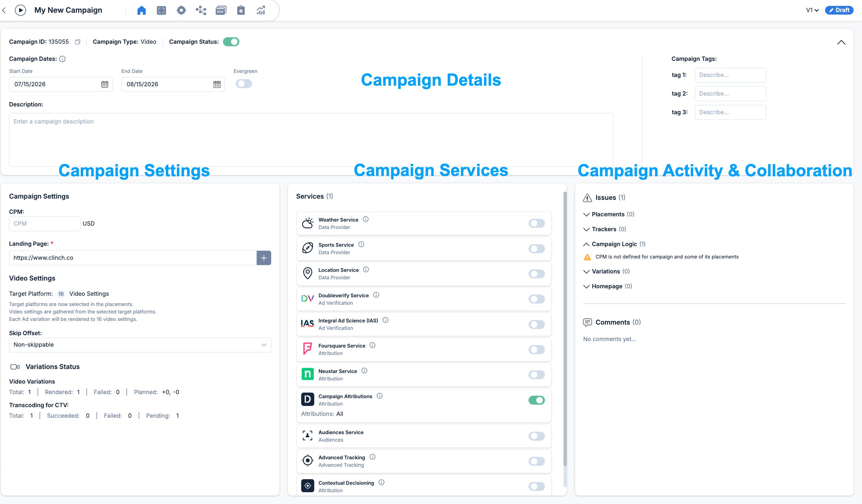Open the decision tree icon in toolbar

[201, 10]
